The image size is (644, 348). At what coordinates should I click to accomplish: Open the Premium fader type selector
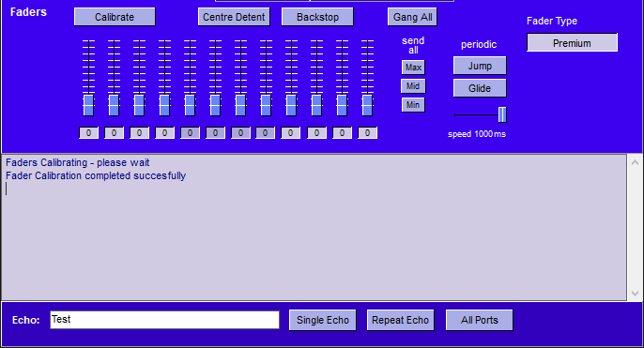pos(572,43)
